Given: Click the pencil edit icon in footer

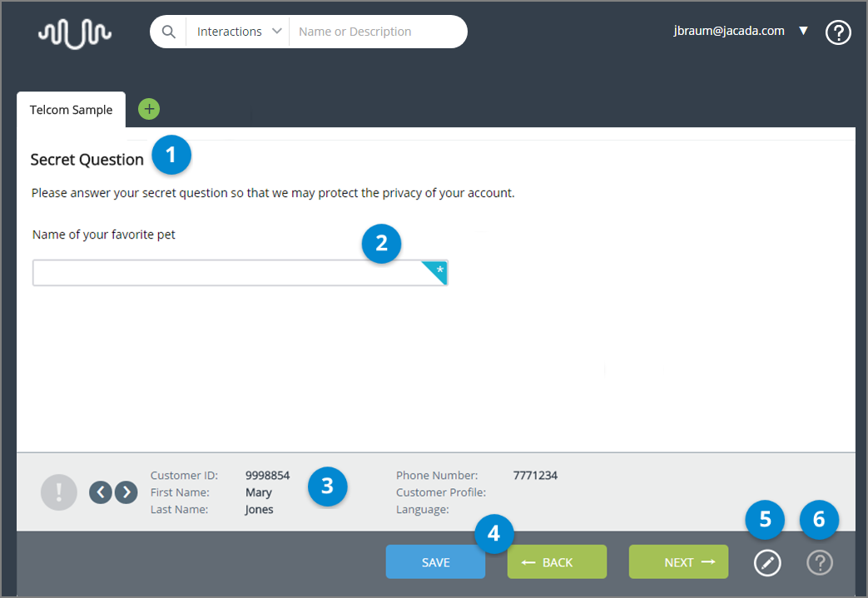Looking at the screenshot, I should (767, 563).
